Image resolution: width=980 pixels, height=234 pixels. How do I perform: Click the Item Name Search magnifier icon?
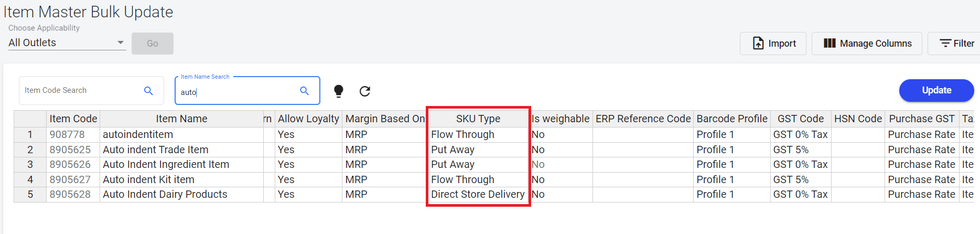[304, 91]
